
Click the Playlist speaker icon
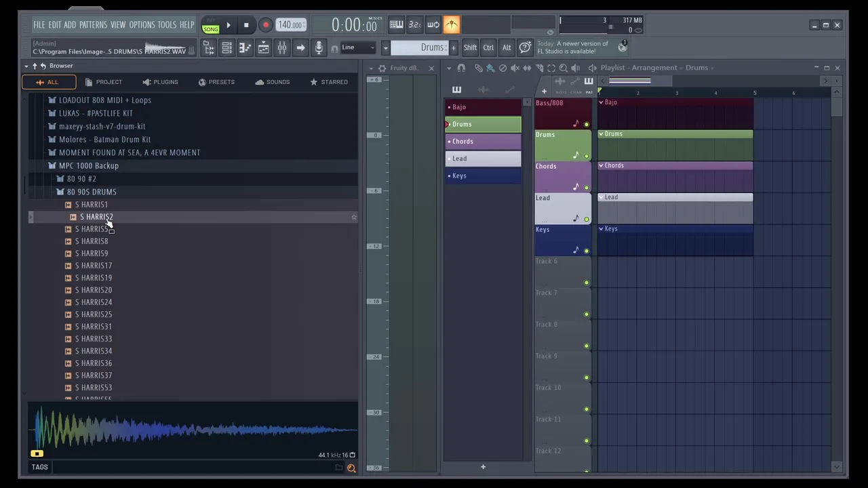pyautogui.click(x=592, y=68)
